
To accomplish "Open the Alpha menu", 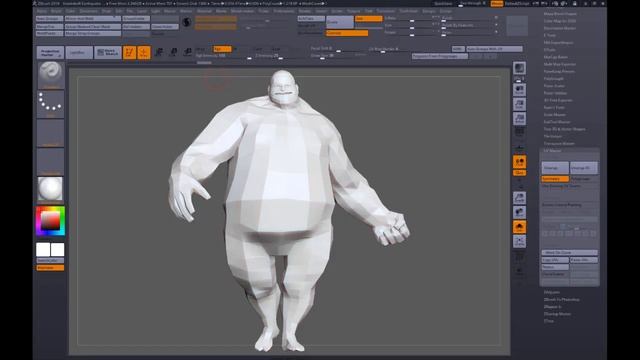I will coord(42,11).
